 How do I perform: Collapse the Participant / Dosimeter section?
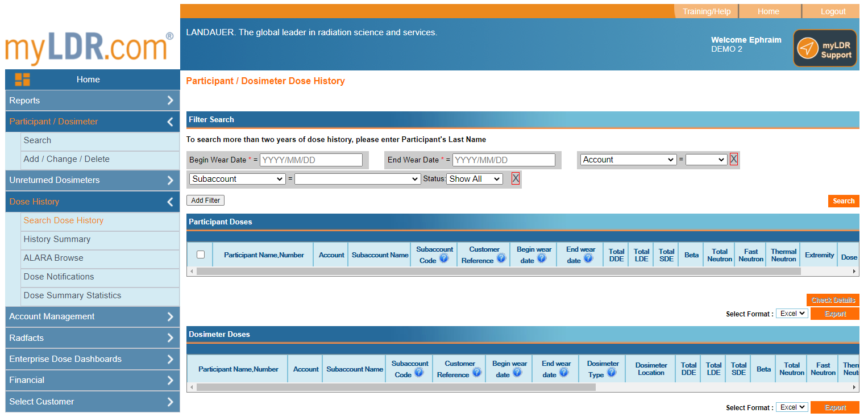(170, 122)
